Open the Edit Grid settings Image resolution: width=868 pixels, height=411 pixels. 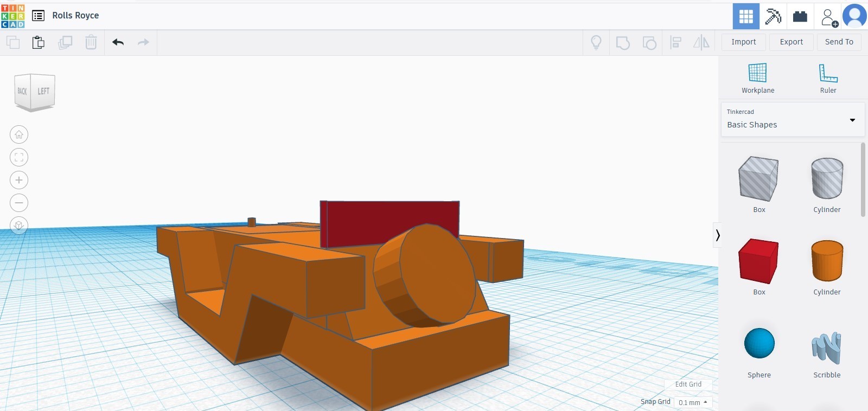tap(688, 384)
